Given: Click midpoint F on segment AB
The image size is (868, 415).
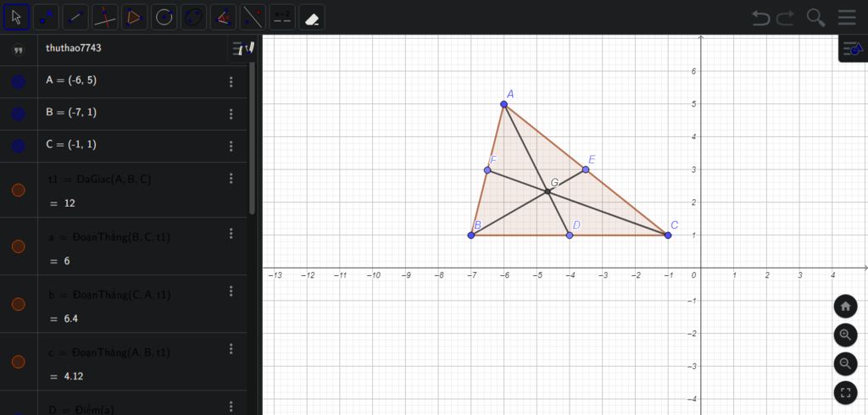Looking at the screenshot, I should point(487,170).
